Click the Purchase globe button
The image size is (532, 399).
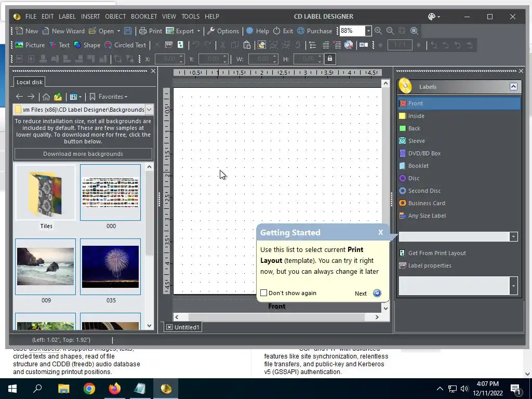(314, 31)
